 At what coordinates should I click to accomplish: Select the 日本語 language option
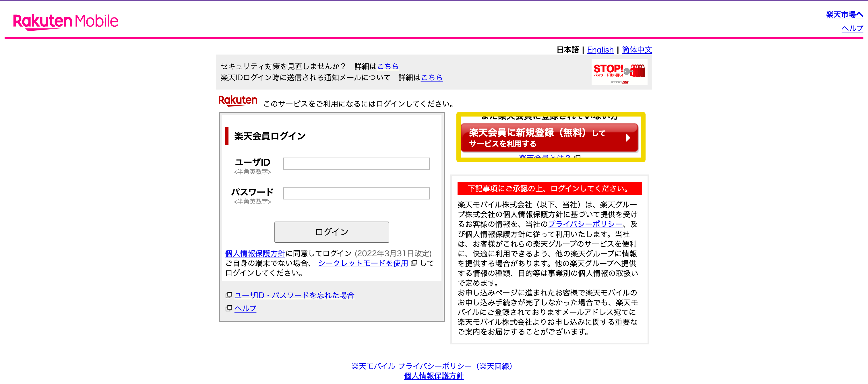click(x=567, y=50)
